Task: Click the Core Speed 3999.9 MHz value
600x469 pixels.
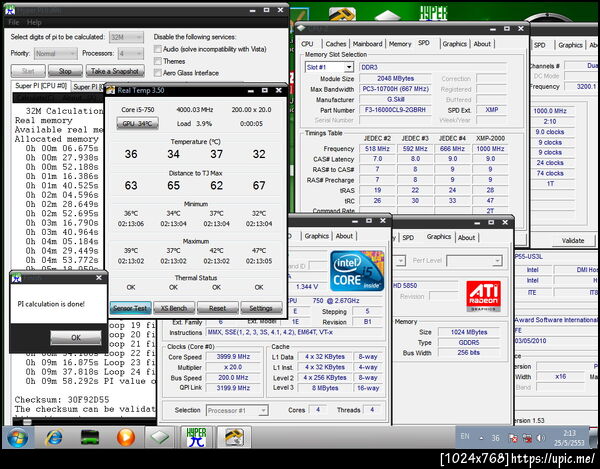Action: [x=233, y=357]
